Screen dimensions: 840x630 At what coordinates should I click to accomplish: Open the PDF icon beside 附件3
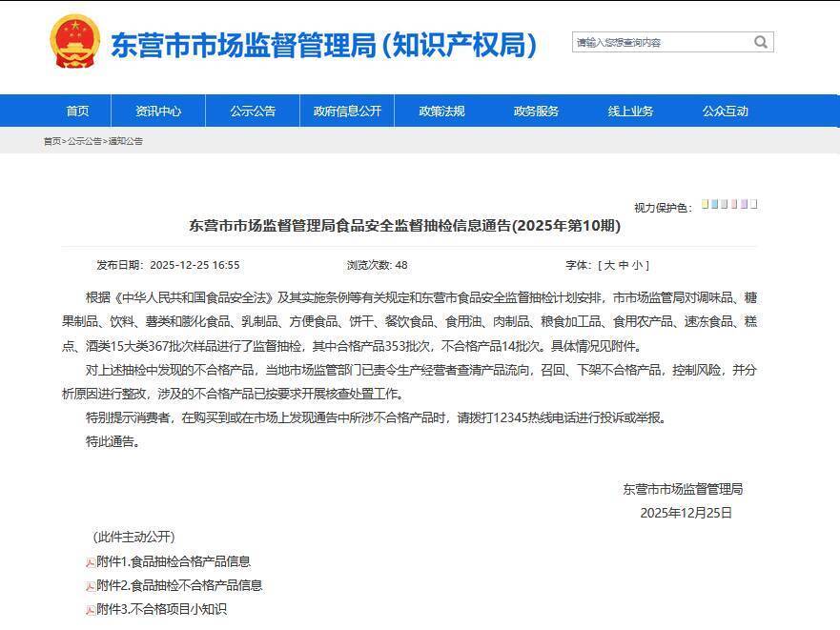[x=90, y=610]
